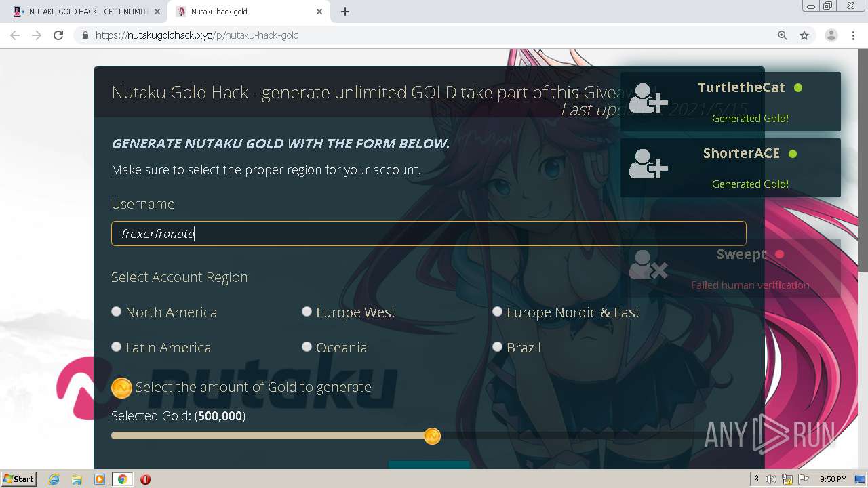The height and width of the screenshot is (488, 868).
Task: Click the gold coin icon beside 'Select the amount'
Action: click(x=121, y=387)
